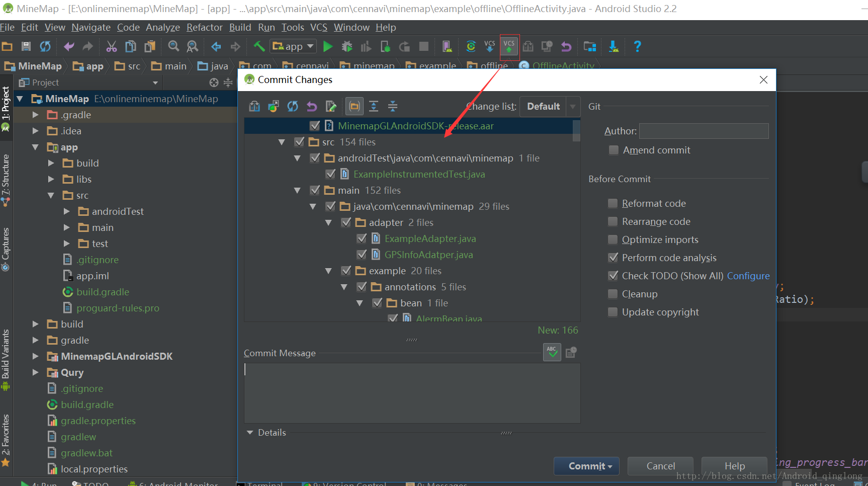This screenshot has width=868, height=486.
Task: Open the Analyze menu
Action: point(163,27)
